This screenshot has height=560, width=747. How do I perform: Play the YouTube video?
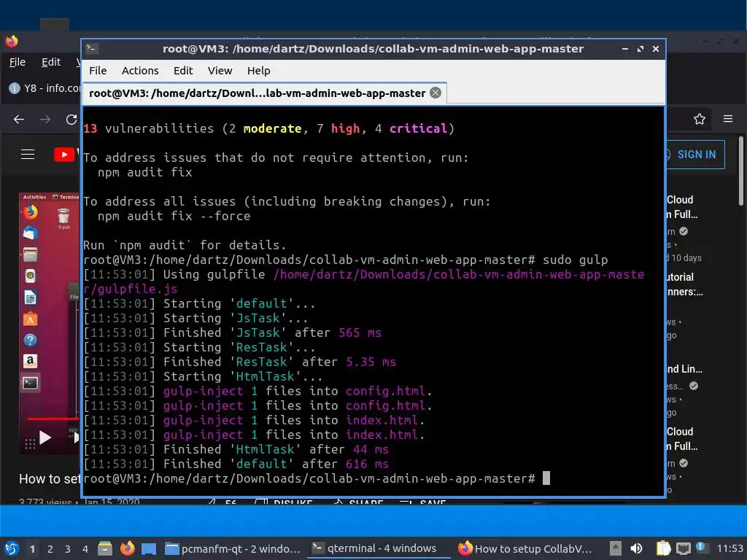44,437
